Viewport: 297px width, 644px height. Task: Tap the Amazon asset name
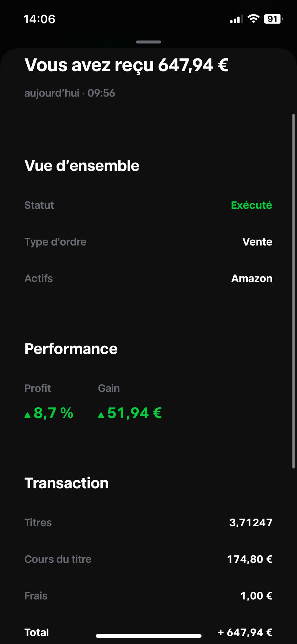(252, 278)
